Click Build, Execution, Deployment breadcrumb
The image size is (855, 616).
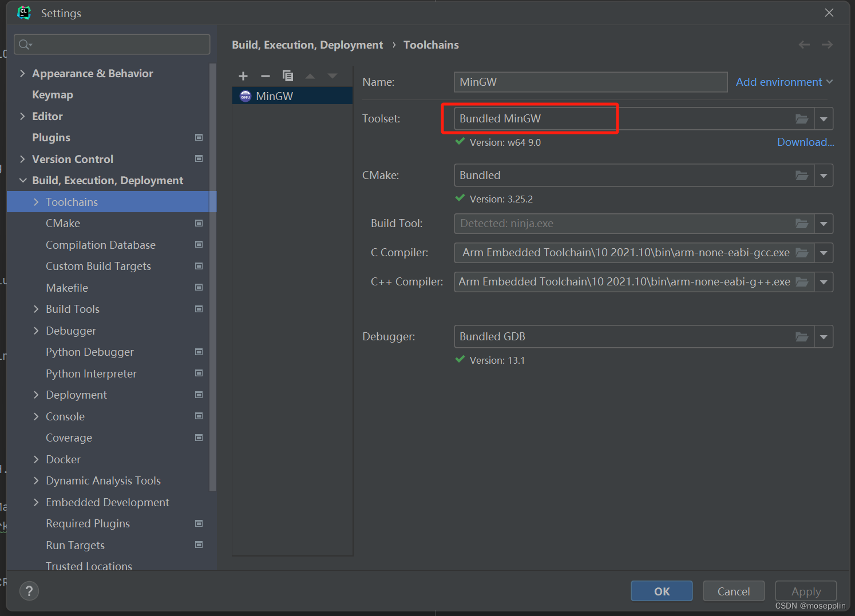pyautogui.click(x=307, y=45)
